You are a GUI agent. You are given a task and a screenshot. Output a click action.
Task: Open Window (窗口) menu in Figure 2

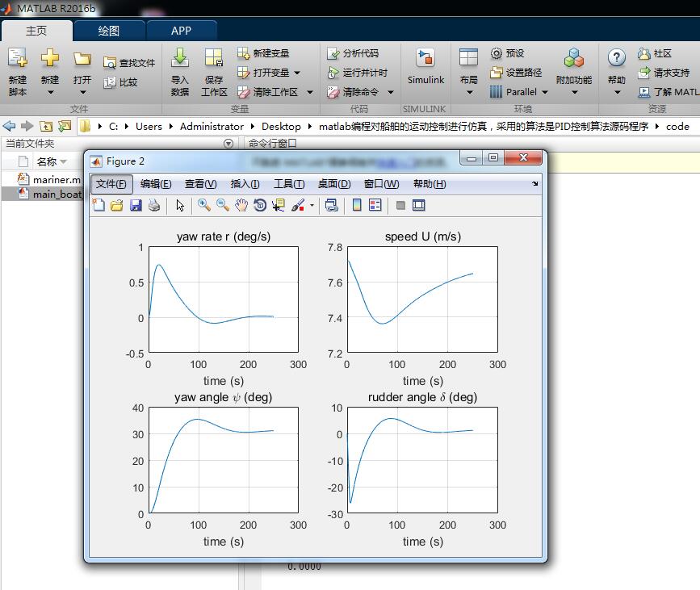(382, 184)
